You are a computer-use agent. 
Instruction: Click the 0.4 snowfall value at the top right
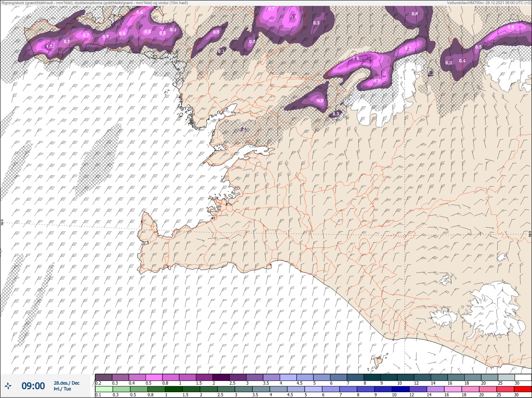tap(415, 14)
